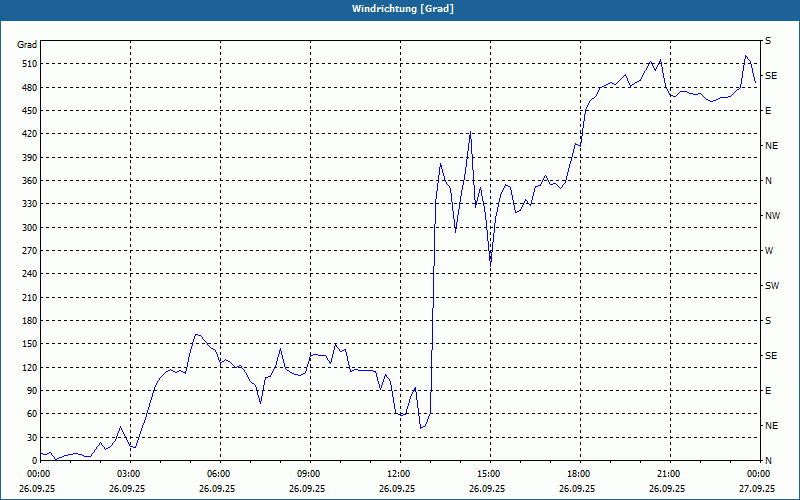Image resolution: width=800 pixels, height=500 pixels.
Task: Select the 360 tick label on left axis
Action: pos(26,181)
